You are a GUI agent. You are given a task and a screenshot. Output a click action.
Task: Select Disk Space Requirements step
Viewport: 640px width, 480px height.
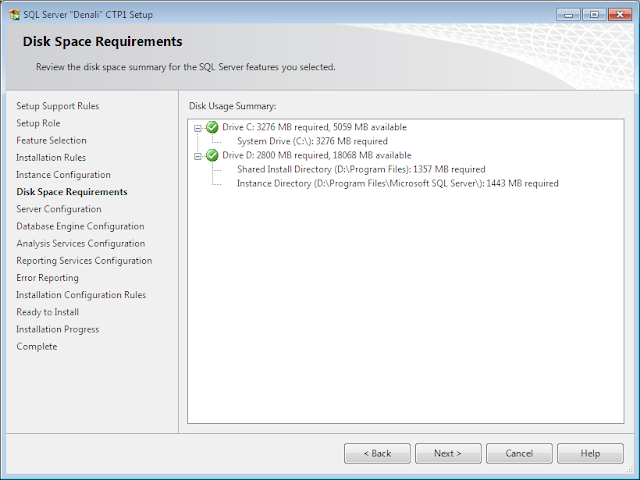click(72, 192)
